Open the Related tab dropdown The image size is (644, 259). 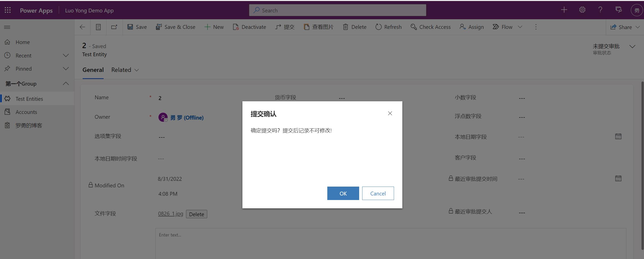coord(125,70)
